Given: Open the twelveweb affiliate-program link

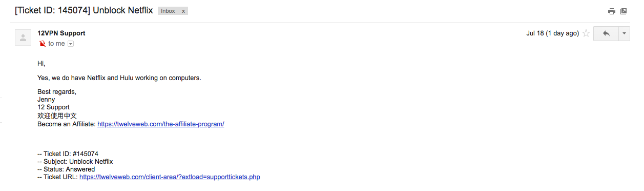Looking at the screenshot, I should click(x=161, y=124).
